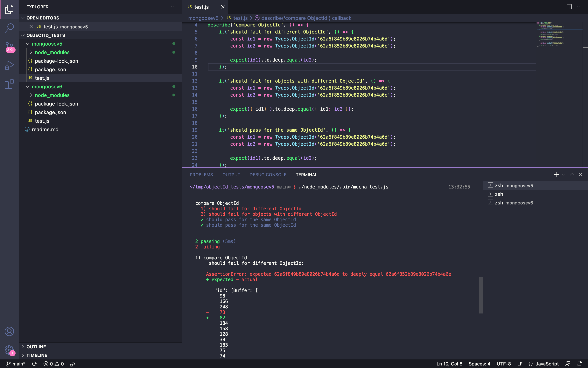This screenshot has width=588, height=368.
Task: Click the terminal scrollbar thumb
Action: [481, 295]
